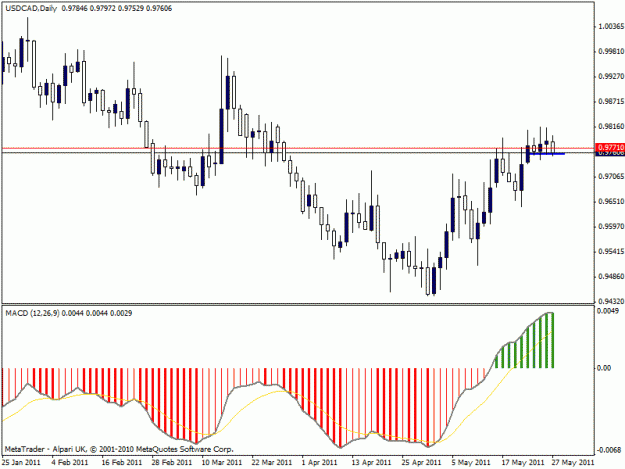Click the 16 Feb 2011 date label
The height and width of the screenshot is (469, 625).
click(122, 463)
